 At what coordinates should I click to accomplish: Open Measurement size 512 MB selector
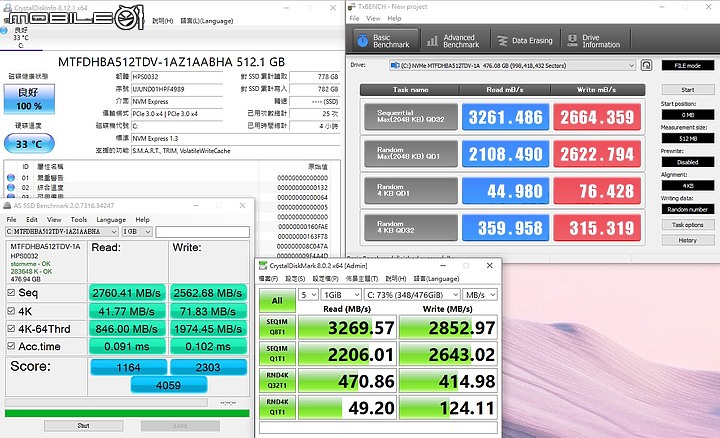tap(687, 138)
